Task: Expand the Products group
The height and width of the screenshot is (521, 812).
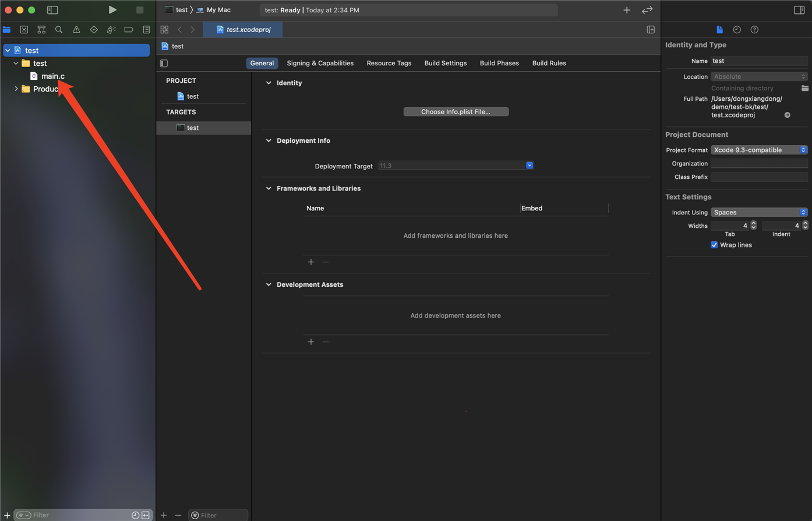Action: [16, 89]
